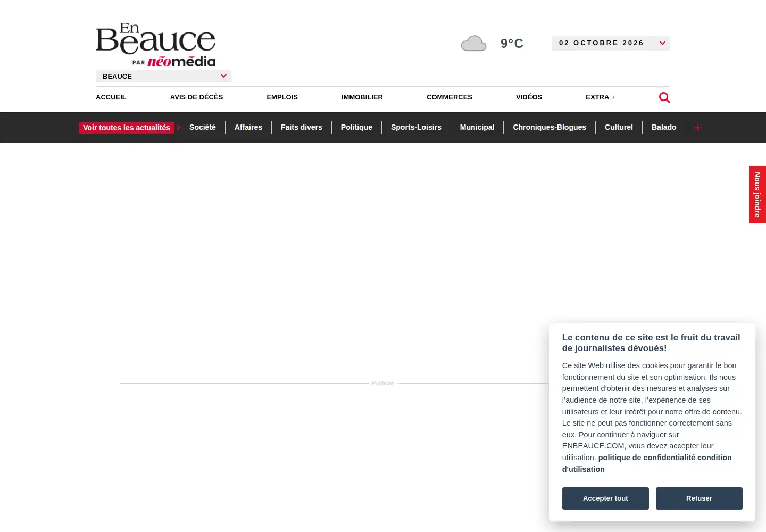Select the Sports-Loisirs category
This screenshot has width=766, height=532.
pos(416,127)
